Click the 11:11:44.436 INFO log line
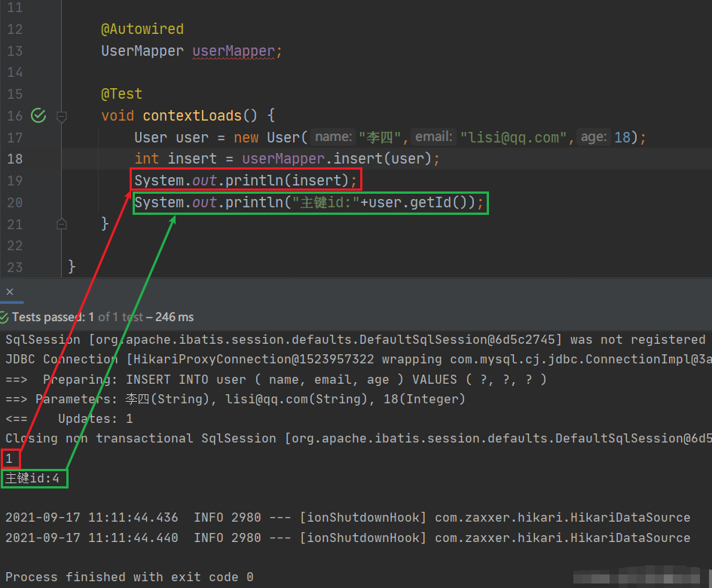The image size is (712, 588). point(348,518)
